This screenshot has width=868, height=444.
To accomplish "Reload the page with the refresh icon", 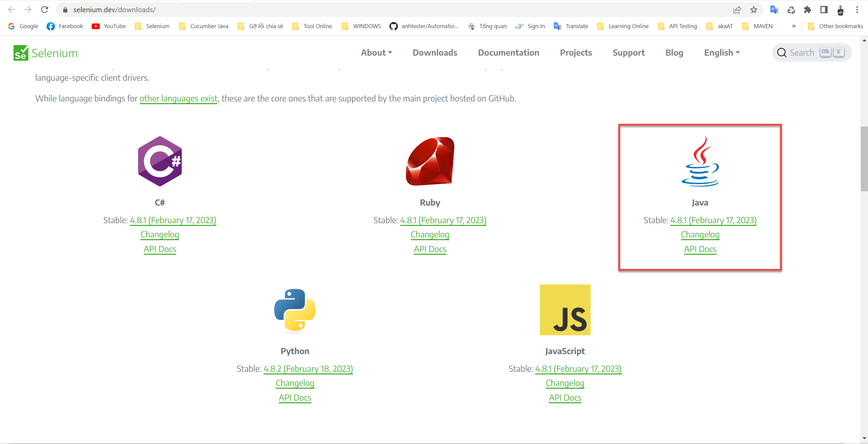I will tap(44, 9).
